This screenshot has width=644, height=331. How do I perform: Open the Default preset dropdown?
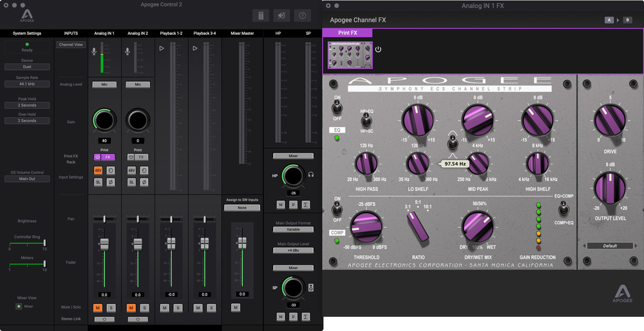610,245
